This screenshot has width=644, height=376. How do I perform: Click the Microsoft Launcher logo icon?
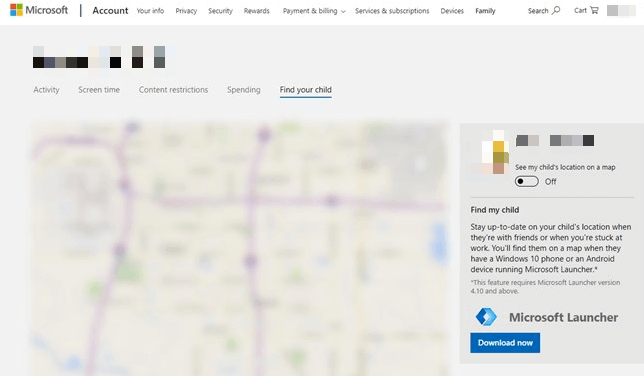[486, 317]
